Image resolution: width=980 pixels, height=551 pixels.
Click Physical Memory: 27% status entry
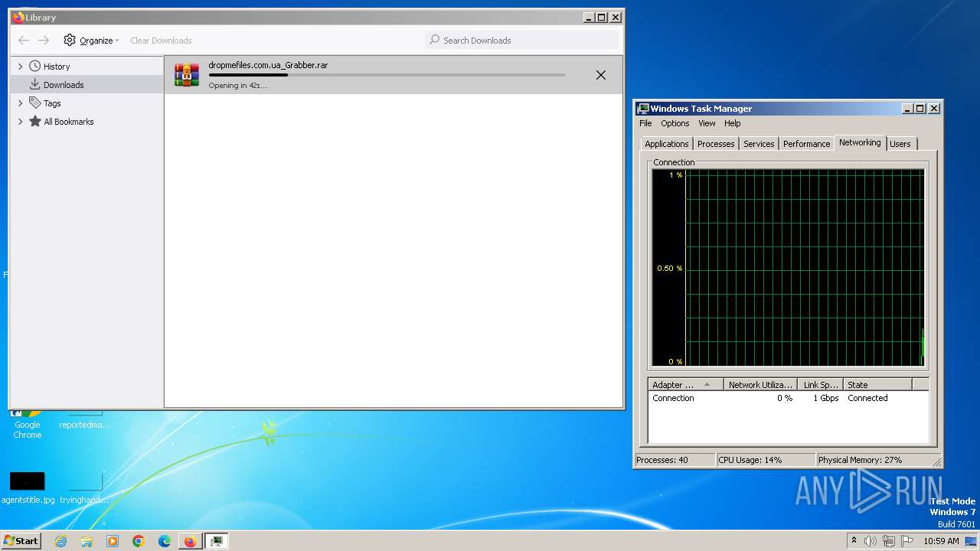click(873, 460)
